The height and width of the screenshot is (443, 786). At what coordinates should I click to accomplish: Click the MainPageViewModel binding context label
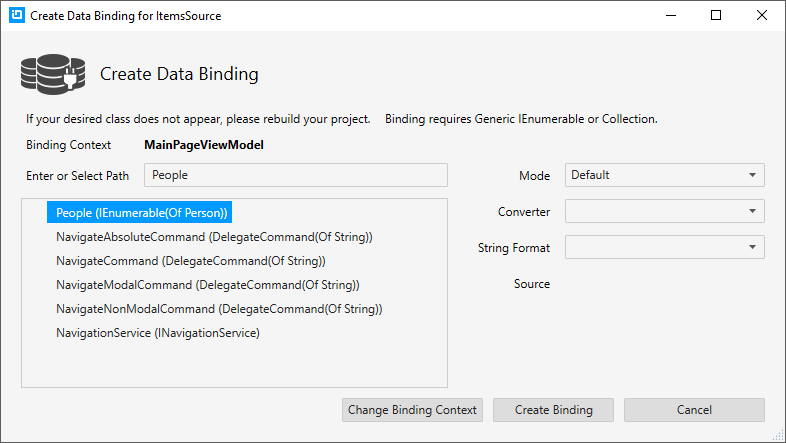pyautogui.click(x=204, y=145)
